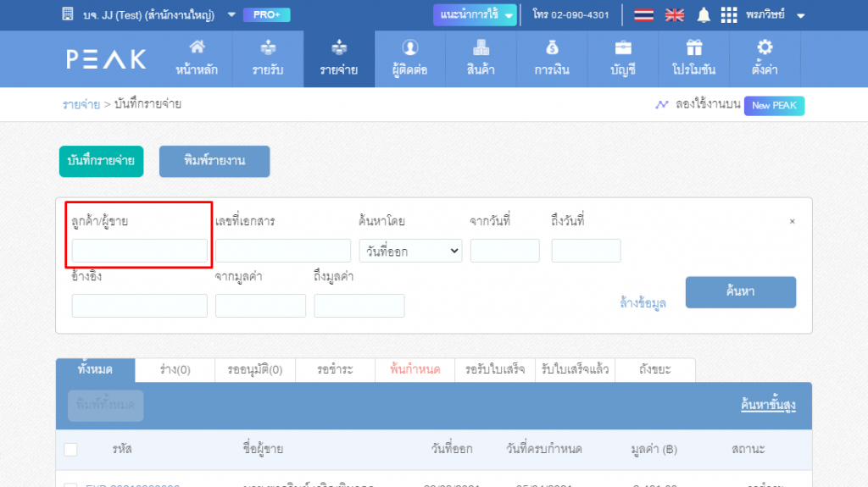The width and height of the screenshot is (868, 487).
Task: Click the วันที่ครบกำหนด column header
Action: [543, 450]
